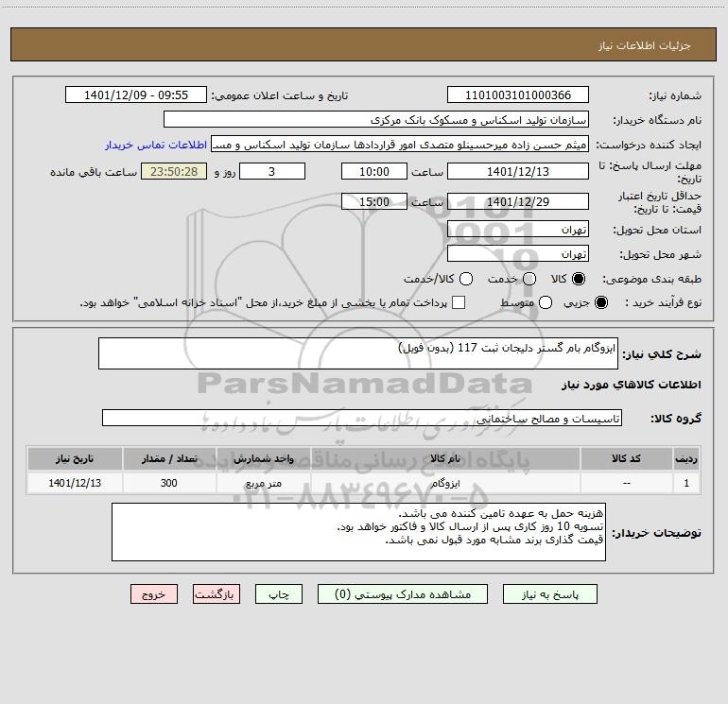Click the اطلاعات کالاهای مورد نیاز heading
The height and width of the screenshot is (704, 728).
(x=631, y=385)
